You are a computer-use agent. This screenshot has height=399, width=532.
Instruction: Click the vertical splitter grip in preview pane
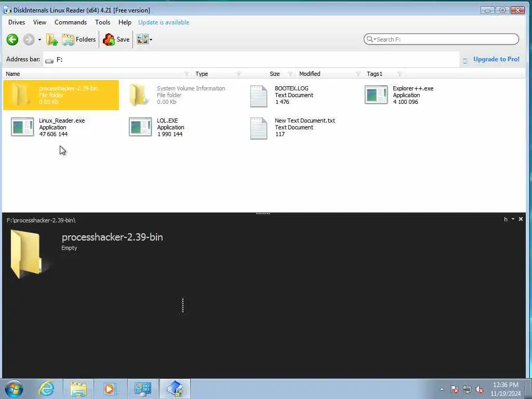point(183,305)
